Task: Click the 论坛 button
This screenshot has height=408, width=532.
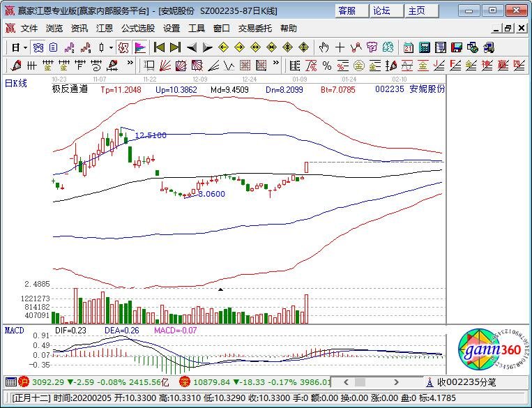Action: (x=387, y=11)
